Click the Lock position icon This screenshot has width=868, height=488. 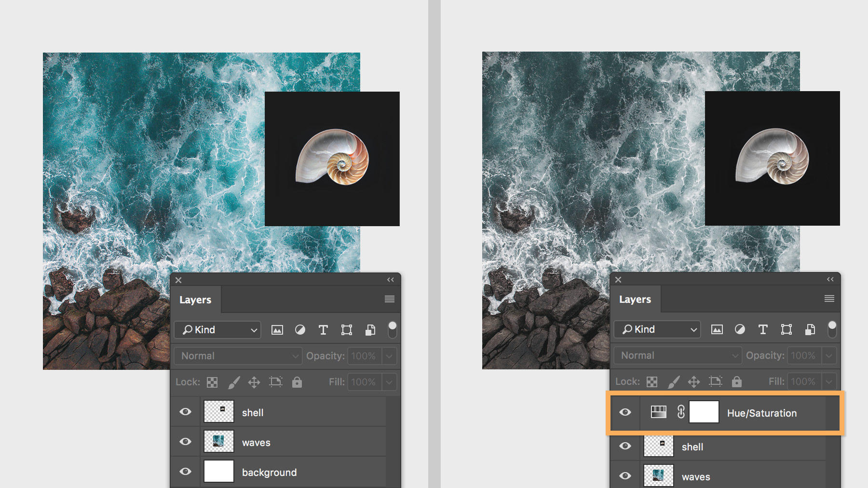(254, 382)
